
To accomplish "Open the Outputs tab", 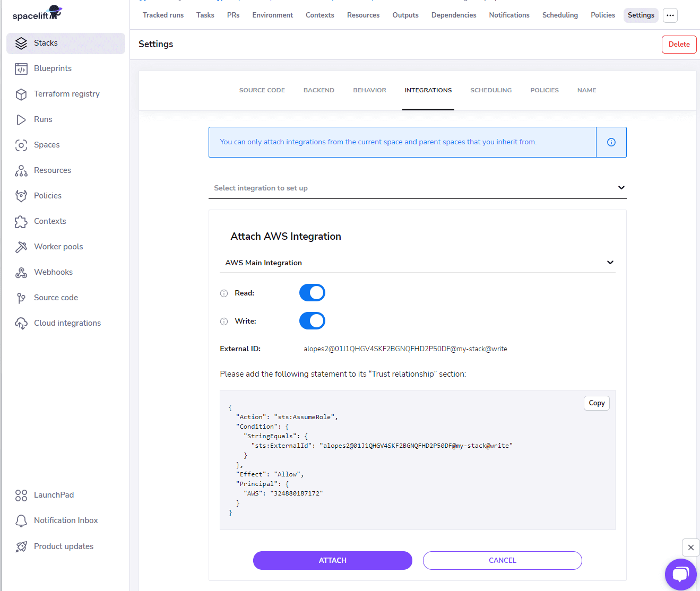I will click(x=405, y=15).
